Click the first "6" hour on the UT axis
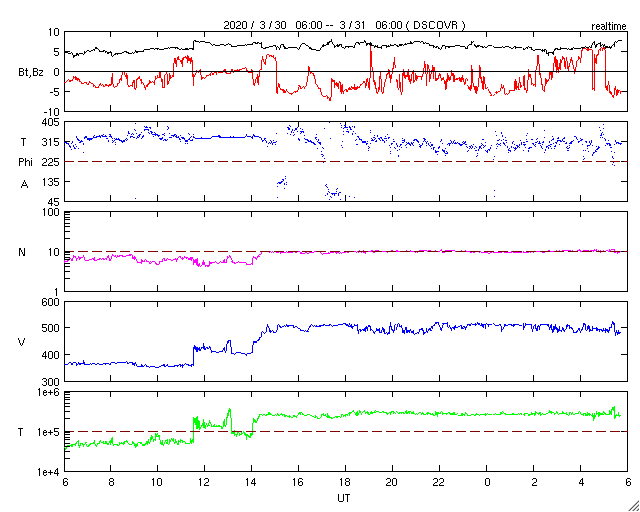Image resolution: width=640 pixels, height=512 pixels. coord(64,481)
